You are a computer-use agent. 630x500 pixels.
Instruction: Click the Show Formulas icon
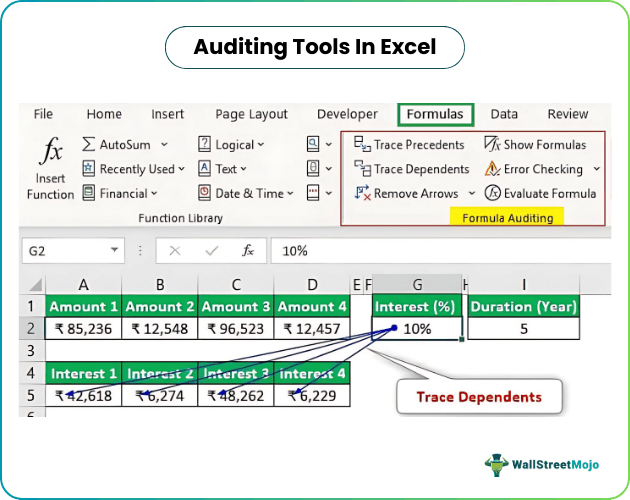[492, 144]
